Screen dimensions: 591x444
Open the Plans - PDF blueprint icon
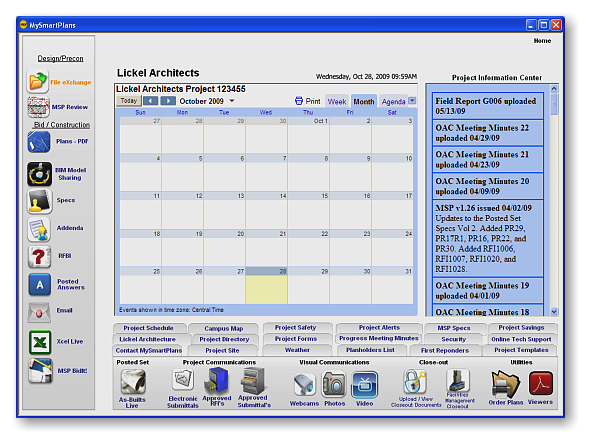(x=38, y=142)
